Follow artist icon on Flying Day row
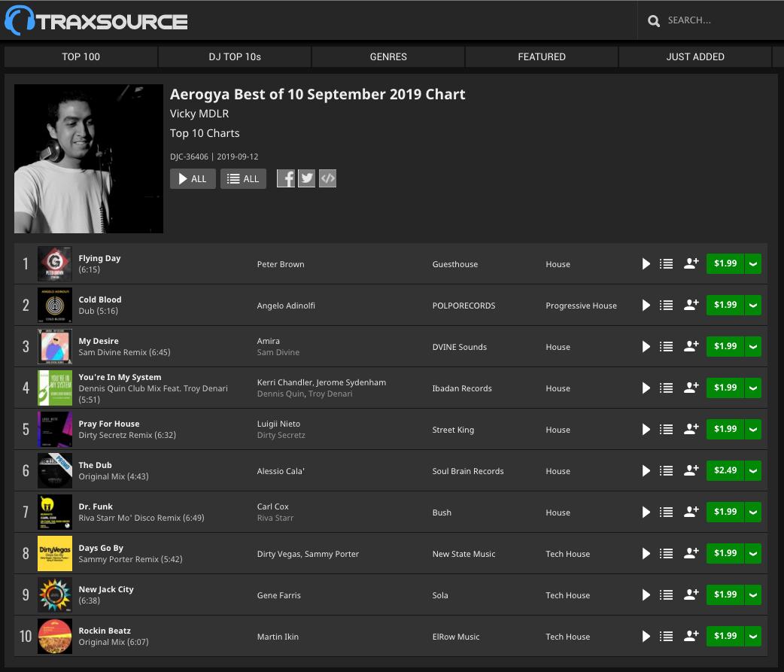Screen dimensions: 784x672 pyautogui.click(x=691, y=263)
